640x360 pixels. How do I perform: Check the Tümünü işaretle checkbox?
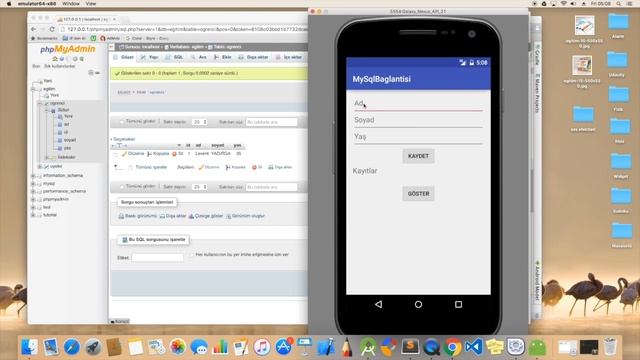point(130,167)
